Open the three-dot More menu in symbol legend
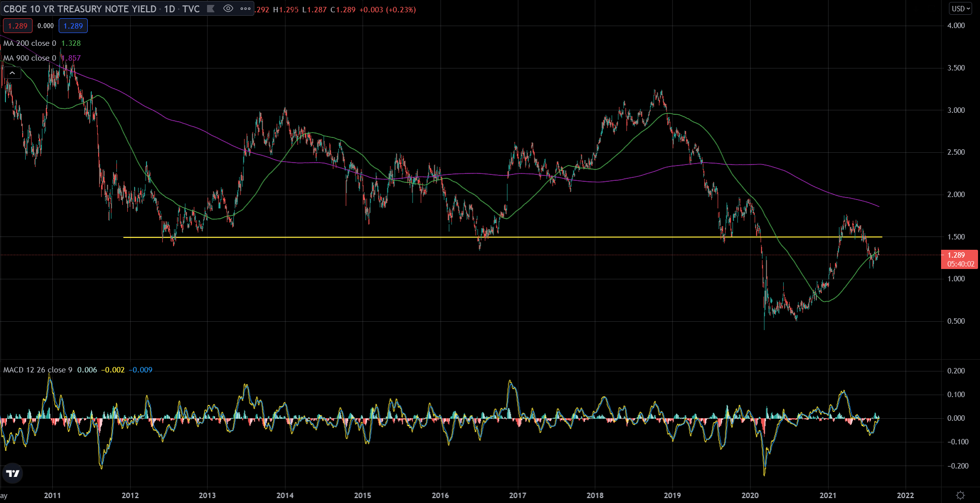Screen dimensions: 980x503 (245, 8)
